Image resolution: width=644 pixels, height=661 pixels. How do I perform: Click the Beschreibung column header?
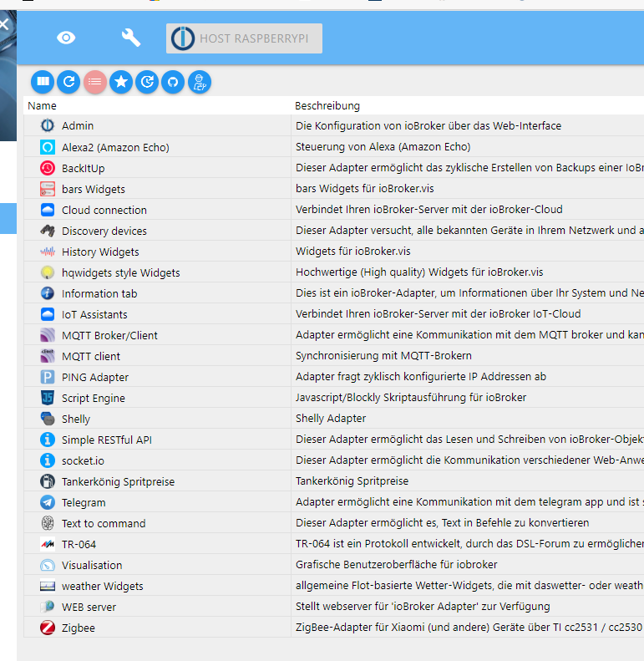(x=327, y=106)
